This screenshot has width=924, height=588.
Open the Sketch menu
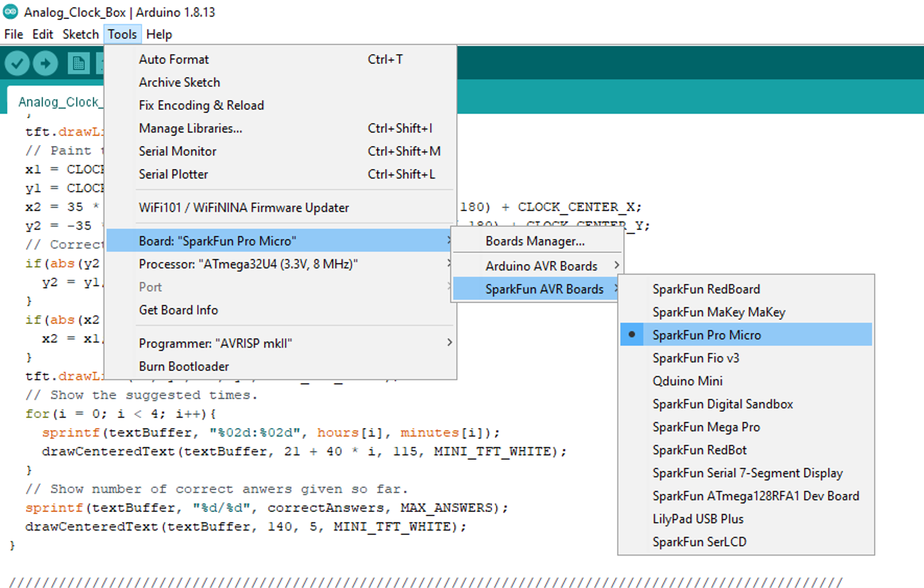[81, 35]
